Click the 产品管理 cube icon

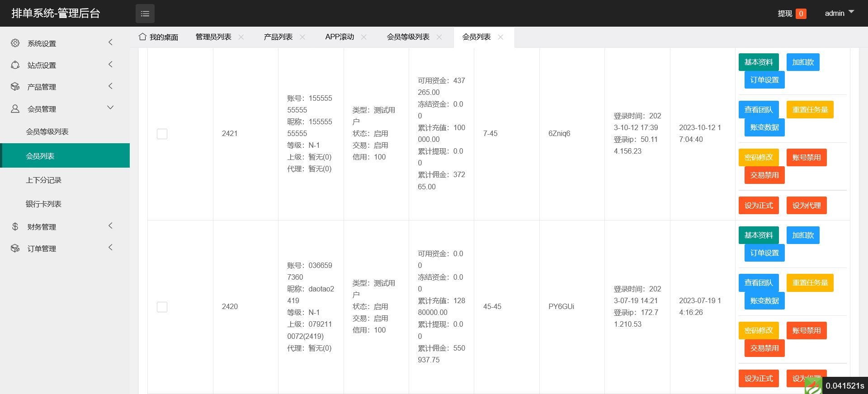tap(15, 87)
